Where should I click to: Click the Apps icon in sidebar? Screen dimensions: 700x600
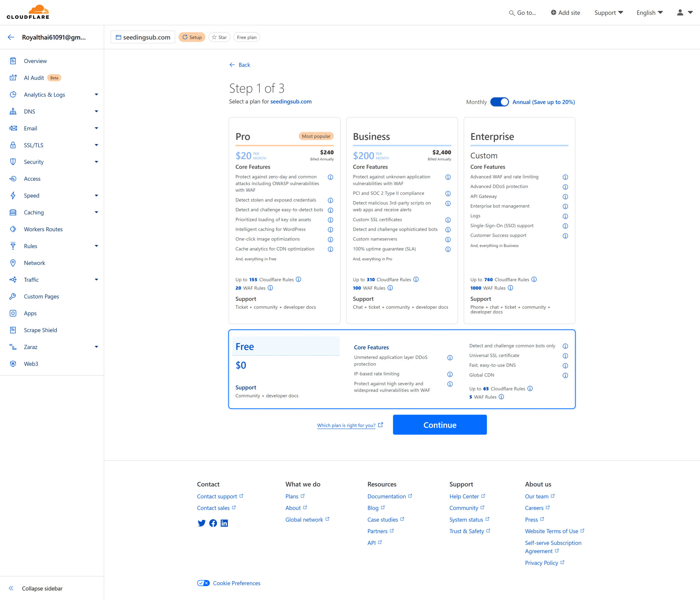pyautogui.click(x=13, y=313)
